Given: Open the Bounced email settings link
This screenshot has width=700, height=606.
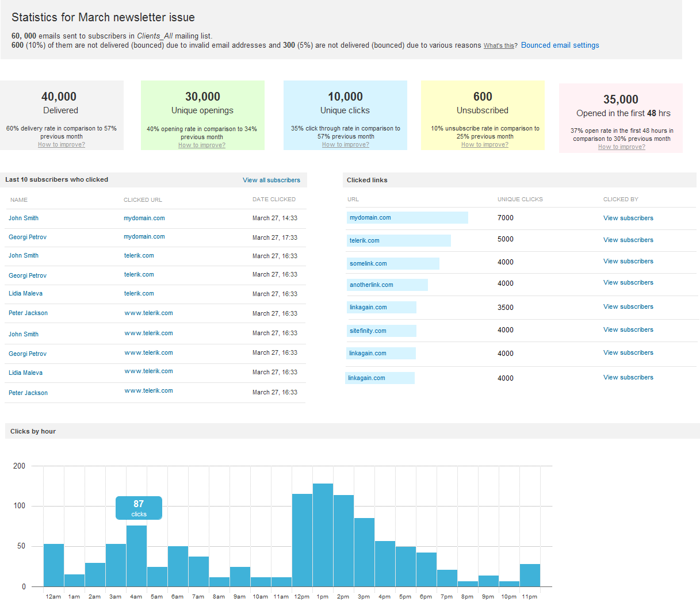Looking at the screenshot, I should [x=560, y=45].
